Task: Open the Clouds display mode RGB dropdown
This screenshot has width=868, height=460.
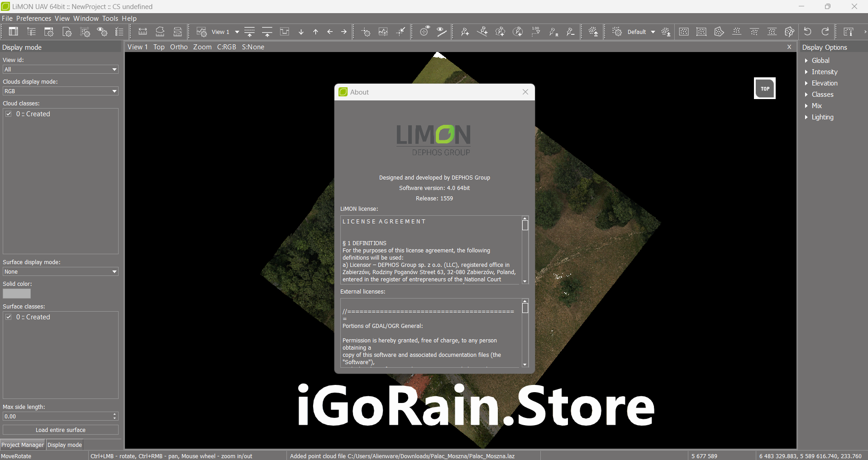Action: pyautogui.click(x=60, y=91)
